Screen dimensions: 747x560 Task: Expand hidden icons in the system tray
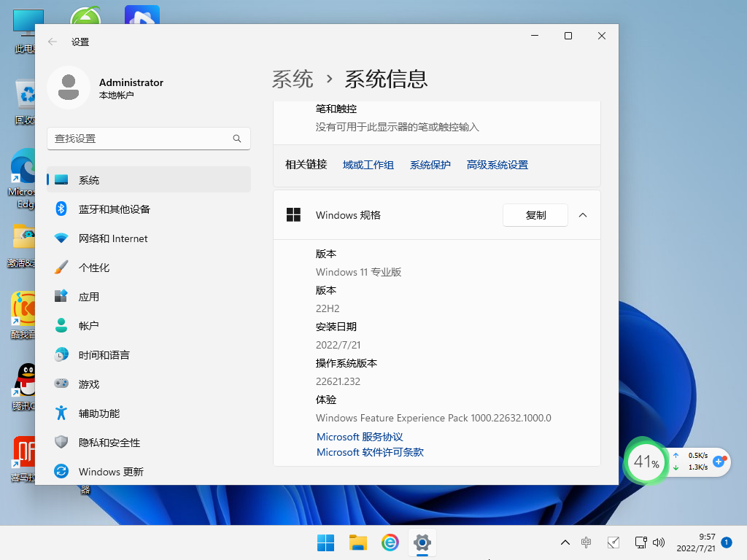(x=565, y=542)
